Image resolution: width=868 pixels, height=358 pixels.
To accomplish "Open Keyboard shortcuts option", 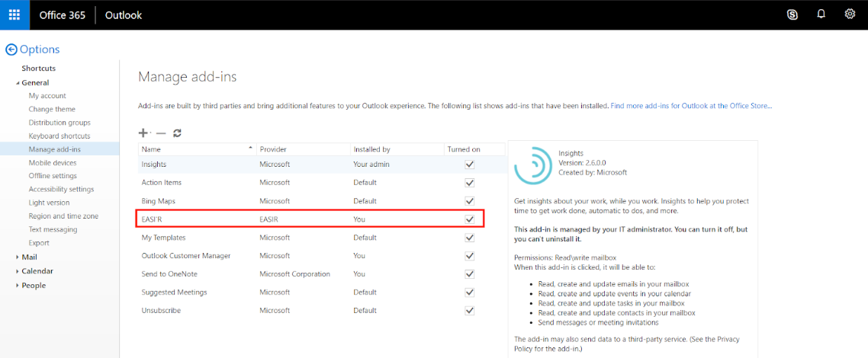I will pyautogui.click(x=59, y=136).
